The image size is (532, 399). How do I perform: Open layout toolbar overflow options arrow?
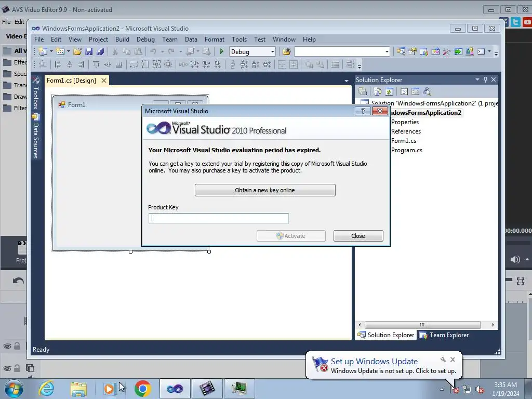(360, 65)
